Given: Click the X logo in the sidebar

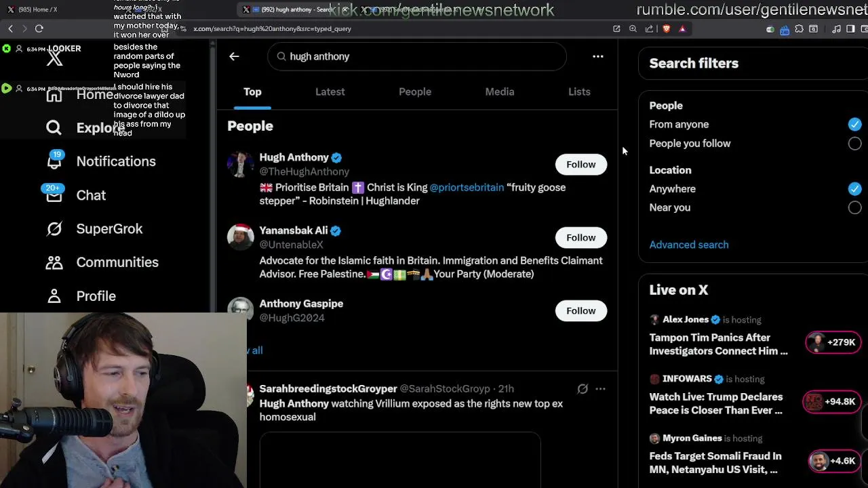Looking at the screenshot, I should (54, 58).
